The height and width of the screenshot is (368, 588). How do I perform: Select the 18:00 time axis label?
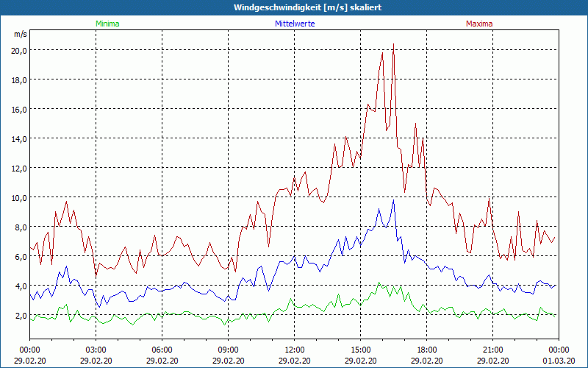426,350
